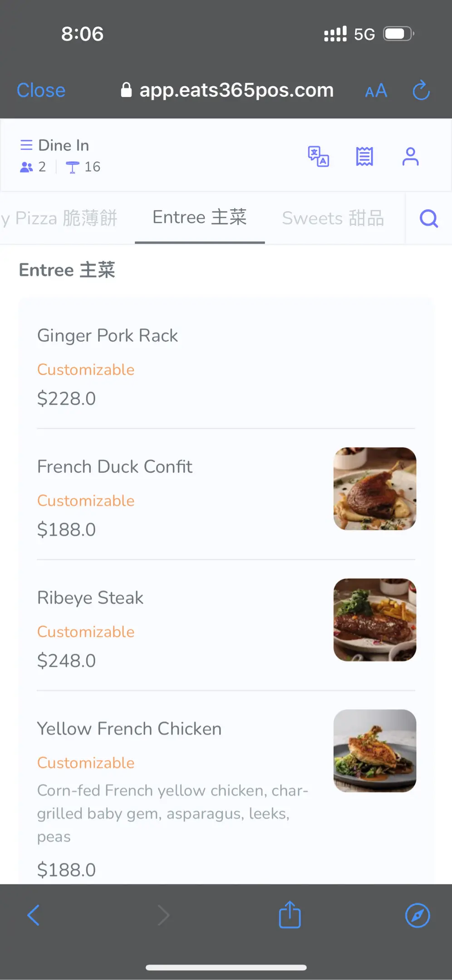The height and width of the screenshot is (980, 452).
Task: Tap the Ribeye Steak photo
Action: (x=374, y=620)
